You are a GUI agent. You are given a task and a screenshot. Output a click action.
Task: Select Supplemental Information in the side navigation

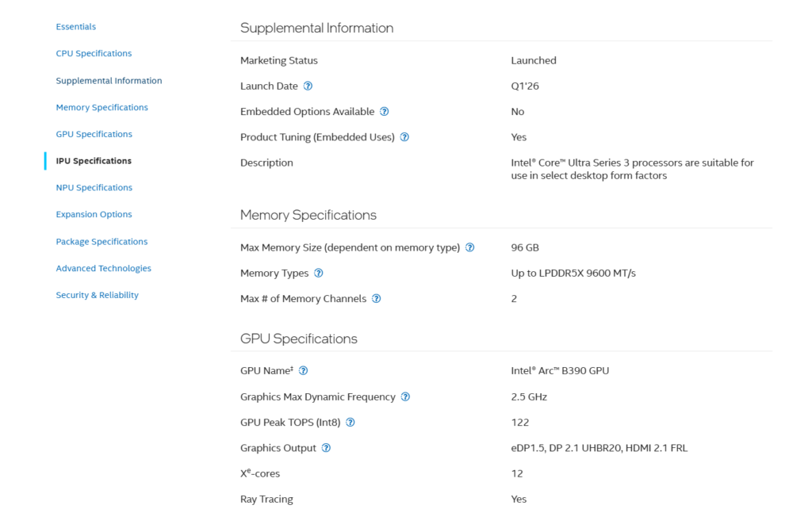coord(109,81)
